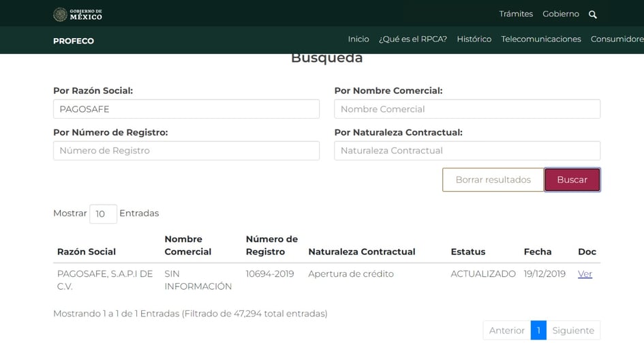
Task: Click the PROFECO header link
Action: [74, 41]
